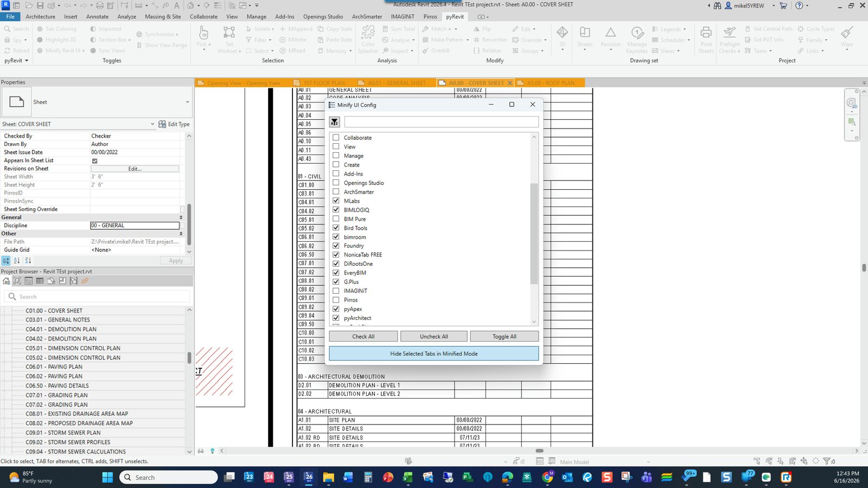Viewport: 868px width, 488px height.
Task: Click the Uncheck All button
Action: click(434, 336)
